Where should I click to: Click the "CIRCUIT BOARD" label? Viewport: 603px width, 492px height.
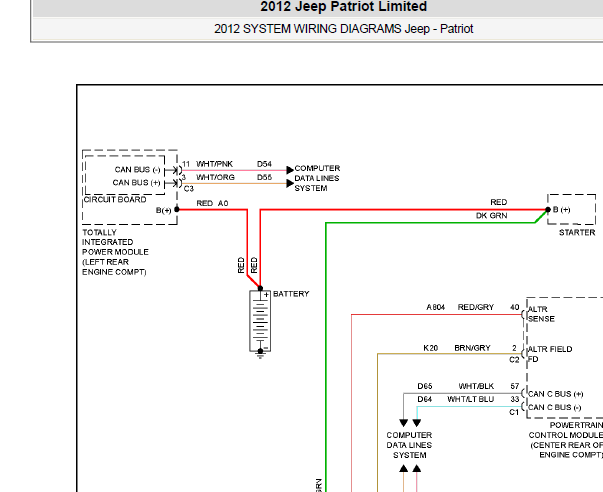click(x=115, y=199)
